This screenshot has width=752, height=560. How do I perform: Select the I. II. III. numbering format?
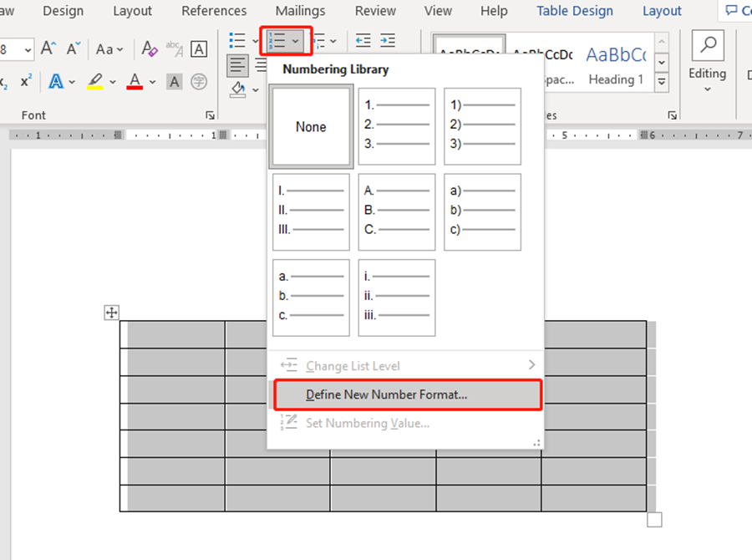pyautogui.click(x=311, y=212)
